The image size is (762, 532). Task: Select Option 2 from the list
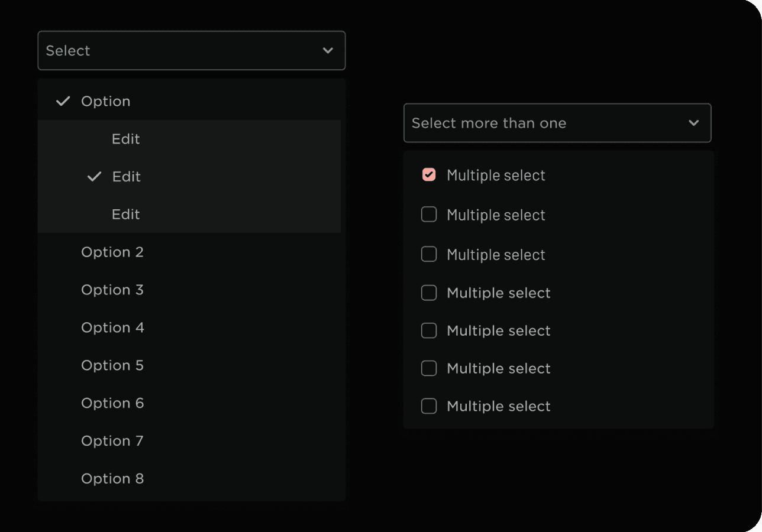click(191, 252)
